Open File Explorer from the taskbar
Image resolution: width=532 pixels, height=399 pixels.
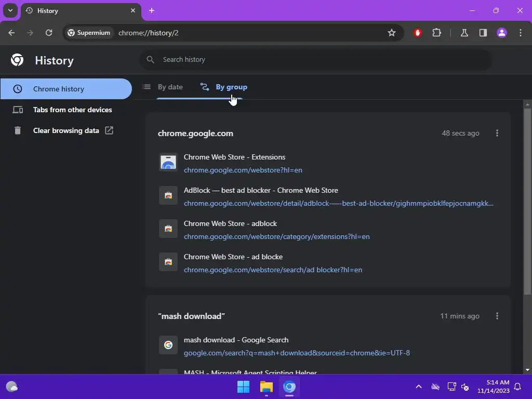[267, 387]
